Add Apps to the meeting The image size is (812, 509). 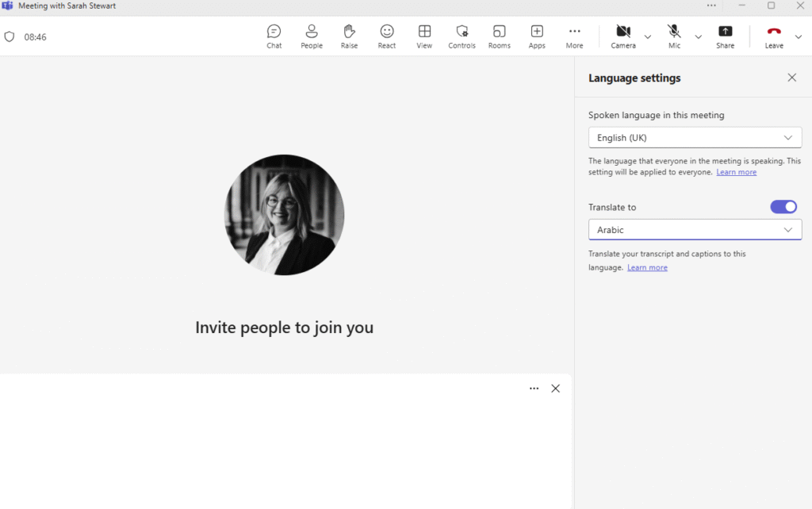pyautogui.click(x=537, y=36)
